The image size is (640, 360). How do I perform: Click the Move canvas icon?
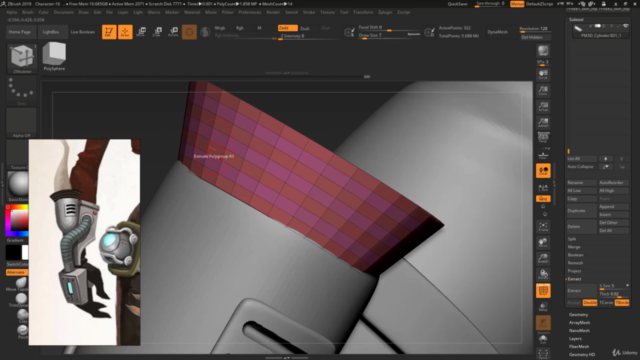[543, 242]
